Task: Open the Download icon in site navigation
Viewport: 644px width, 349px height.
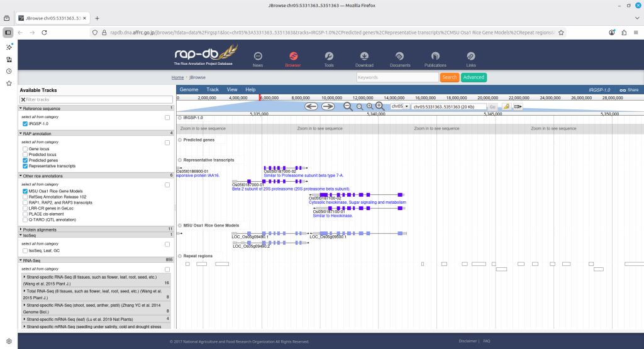Action: (x=364, y=57)
